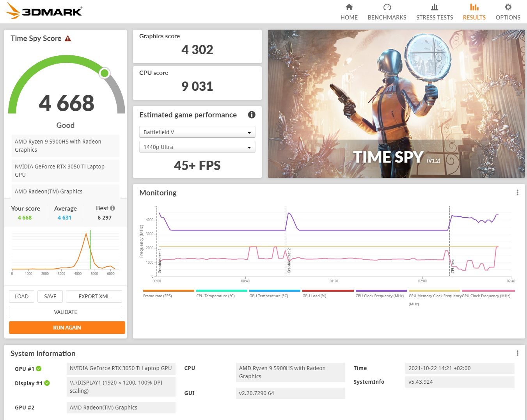The height and width of the screenshot is (420, 527).
Task: Toggle the GPU Memory Clock Frequency legend swatch
Action: pos(434,291)
